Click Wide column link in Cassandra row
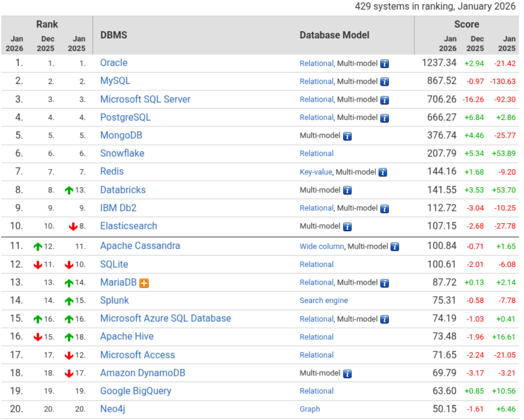Image resolution: width=524 pixels, height=420 pixels. 322,247
